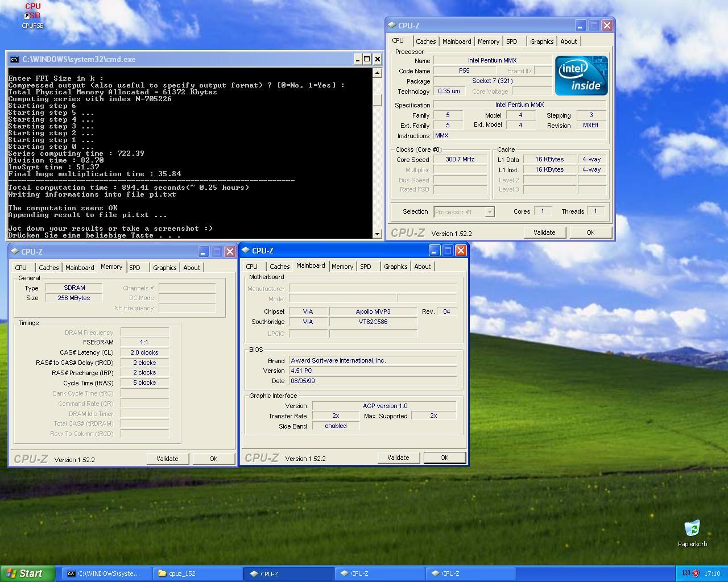Click the Socket 7 (321) package field
The width and height of the screenshot is (728, 582).
pyautogui.click(x=493, y=81)
